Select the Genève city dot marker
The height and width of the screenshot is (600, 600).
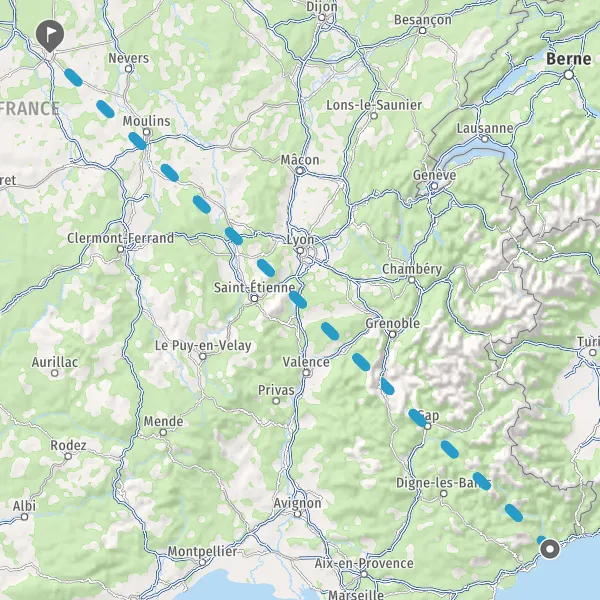click(434, 186)
